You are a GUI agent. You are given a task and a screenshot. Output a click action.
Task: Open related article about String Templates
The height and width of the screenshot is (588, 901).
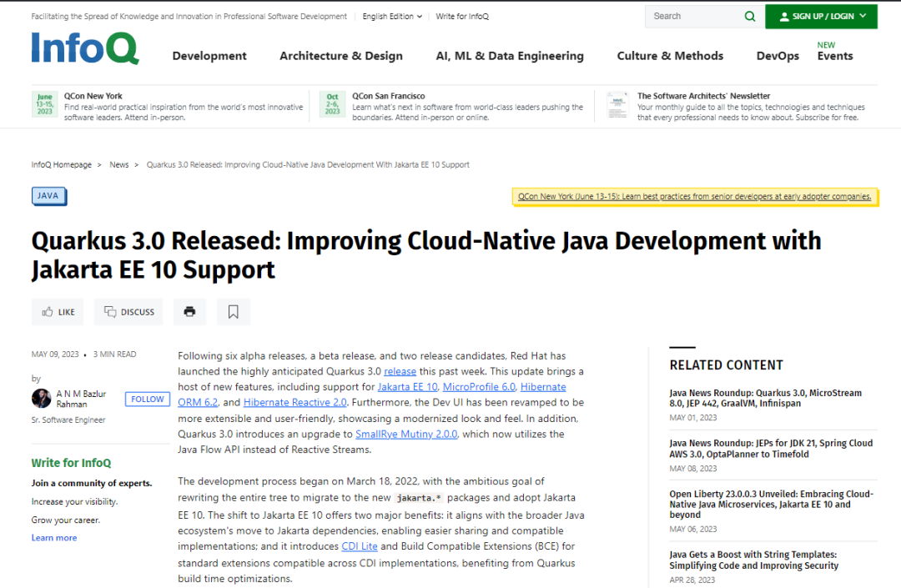[x=754, y=560]
